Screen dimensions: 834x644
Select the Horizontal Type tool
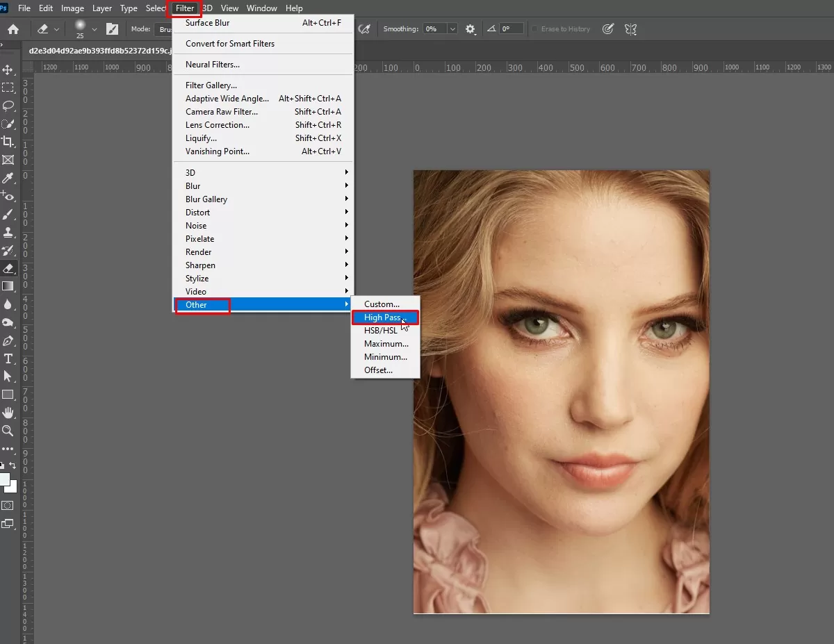coord(8,358)
